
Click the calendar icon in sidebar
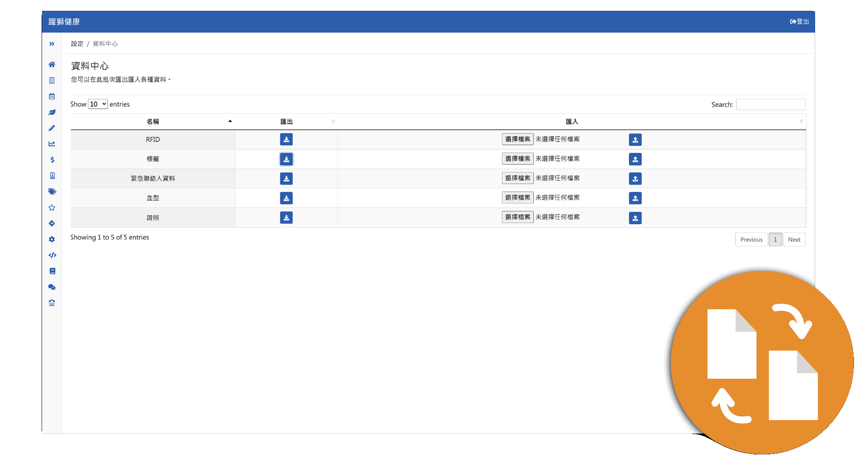pos(52,96)
